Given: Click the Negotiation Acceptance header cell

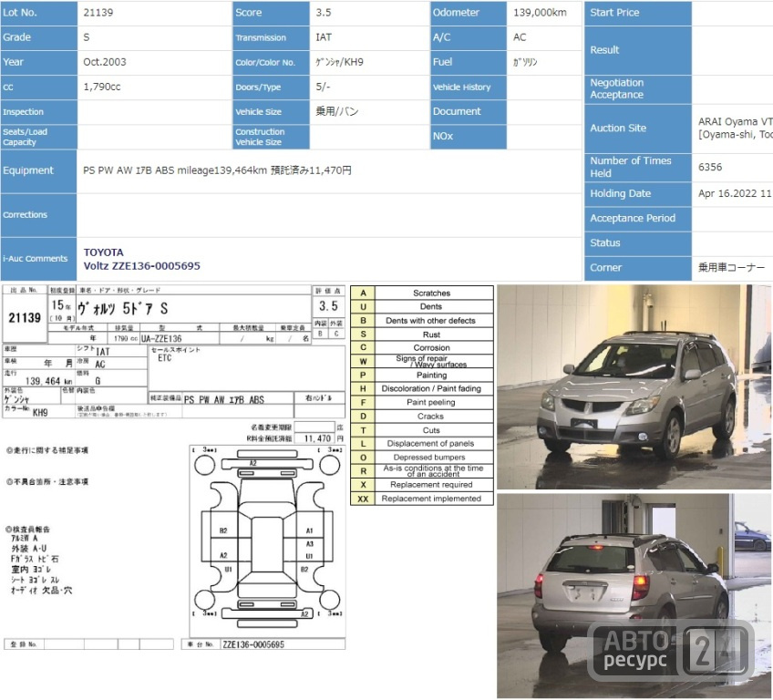Looking at the screenshot, I should tap(638, 89).
